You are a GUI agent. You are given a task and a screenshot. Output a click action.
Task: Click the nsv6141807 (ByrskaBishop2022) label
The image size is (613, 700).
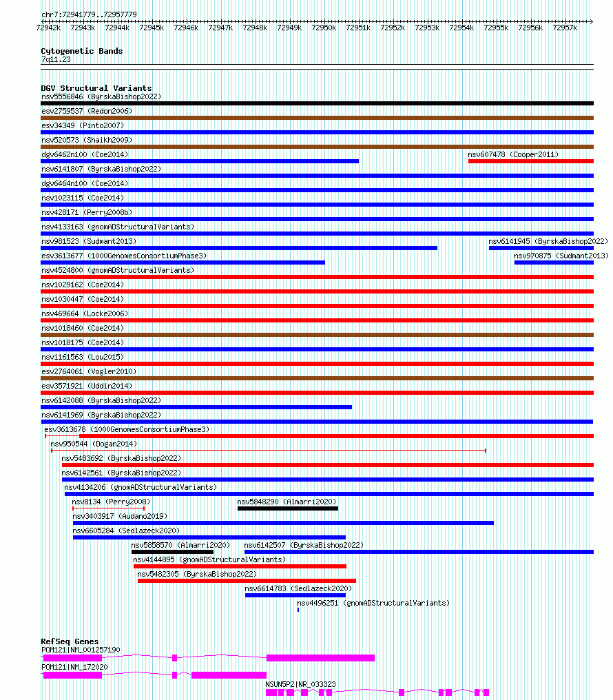(x=101, y=169)
